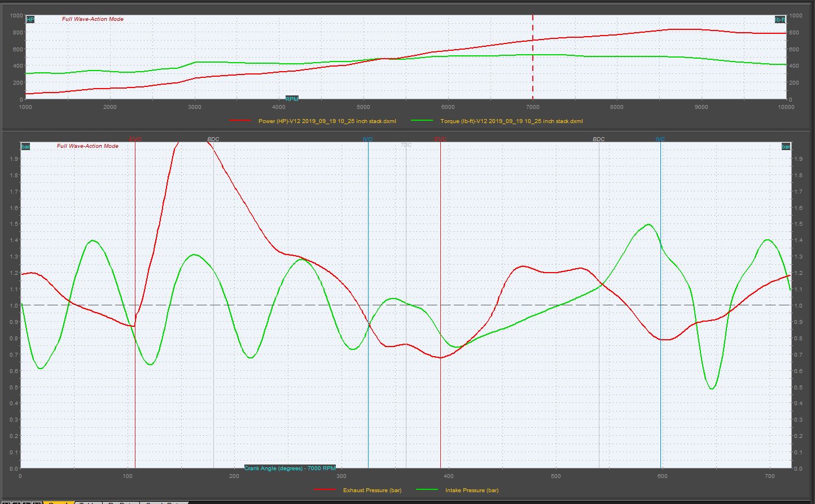Click the Intake Pressure (bar) legend label
Image resolution: width=815 pixels, height=504 pixels.
pyautogui.click(x=472, y=490)
